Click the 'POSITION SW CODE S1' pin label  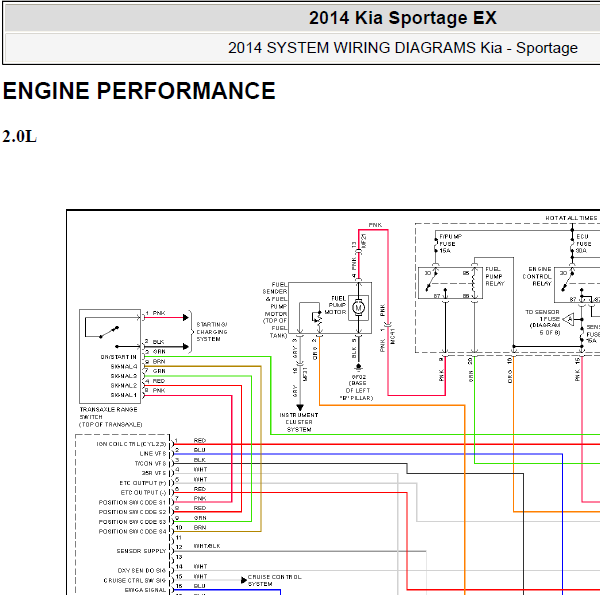(x=132, y=502)
